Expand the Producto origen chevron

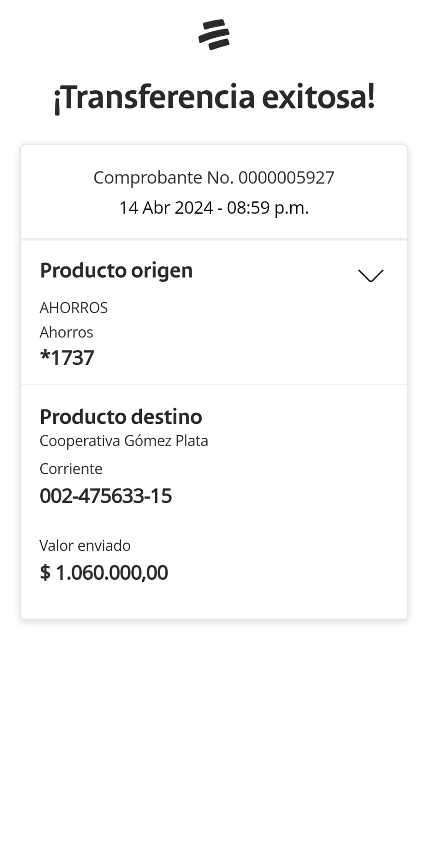[371, 275]
